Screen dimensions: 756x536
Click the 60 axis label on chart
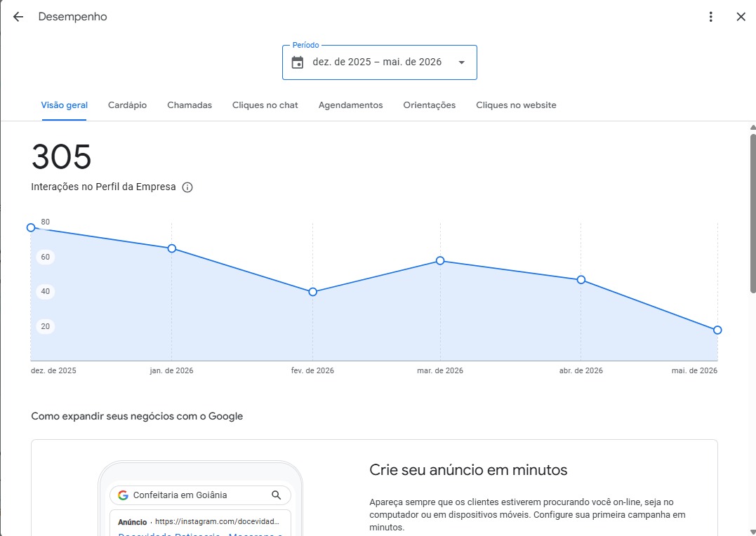tap(46, 257)
